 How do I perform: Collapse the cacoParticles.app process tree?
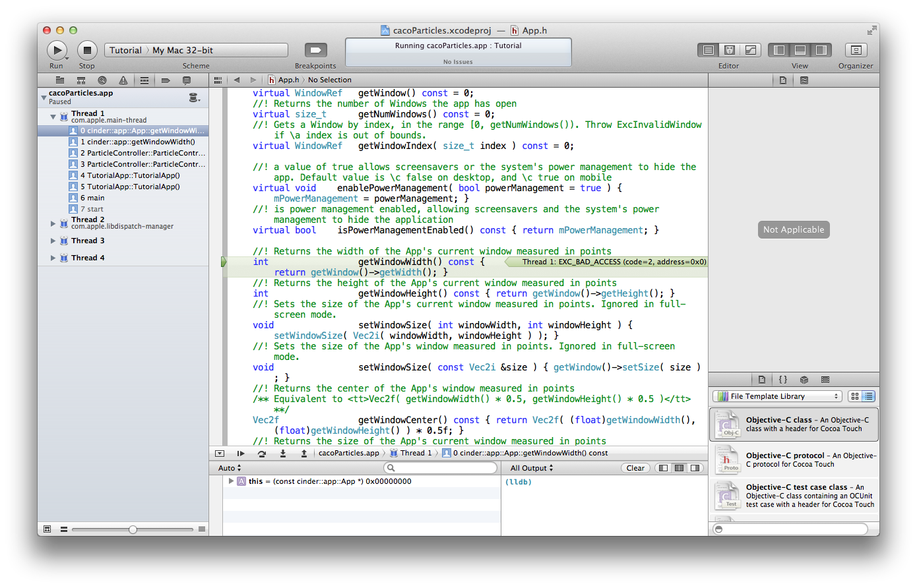tap(44, 98)
